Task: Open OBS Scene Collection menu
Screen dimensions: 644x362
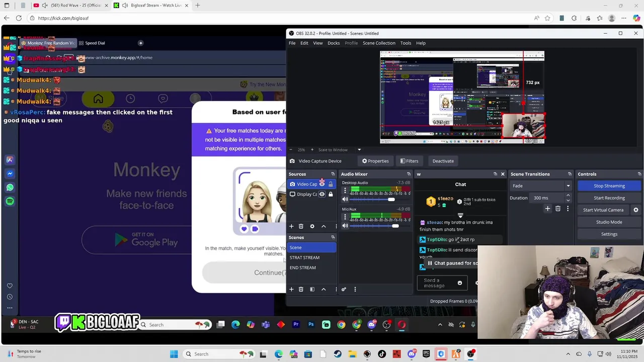Action: pos(379,43)
